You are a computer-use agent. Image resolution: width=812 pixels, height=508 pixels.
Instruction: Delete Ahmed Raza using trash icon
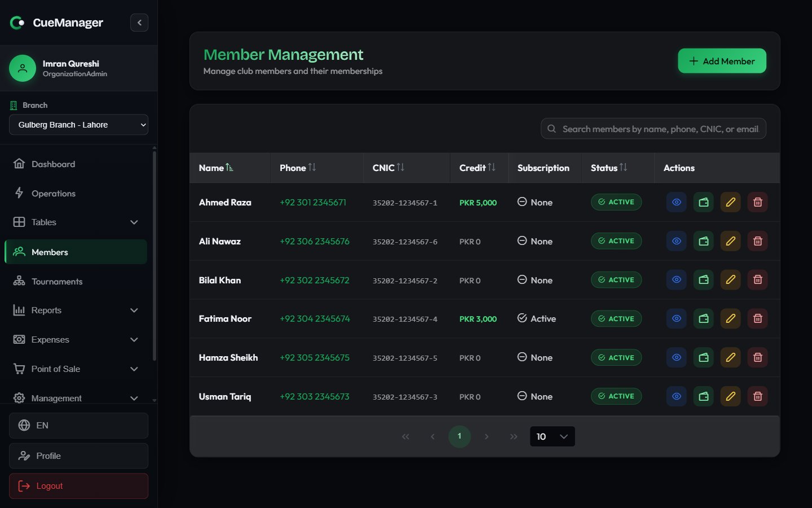coord(757,202)
